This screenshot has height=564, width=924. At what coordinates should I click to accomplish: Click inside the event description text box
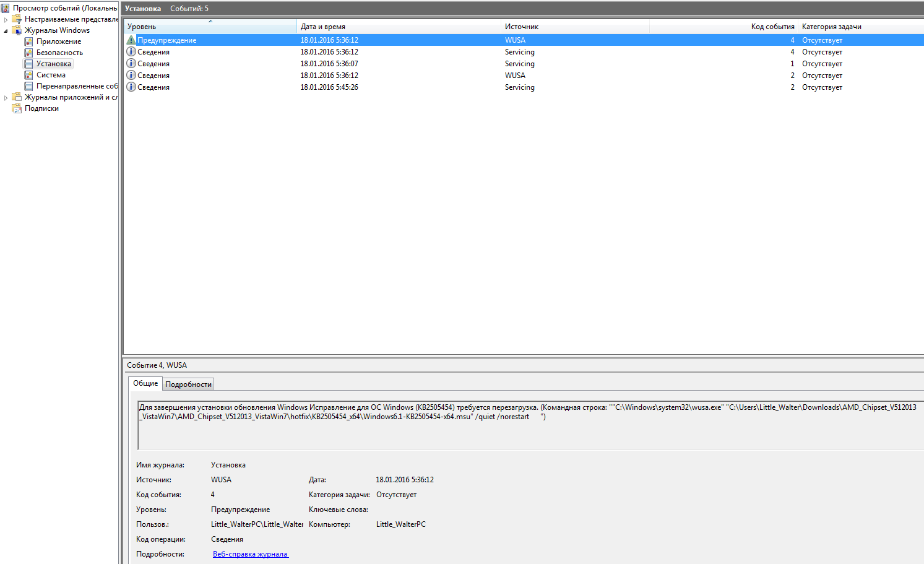click(x=530, y=425)
